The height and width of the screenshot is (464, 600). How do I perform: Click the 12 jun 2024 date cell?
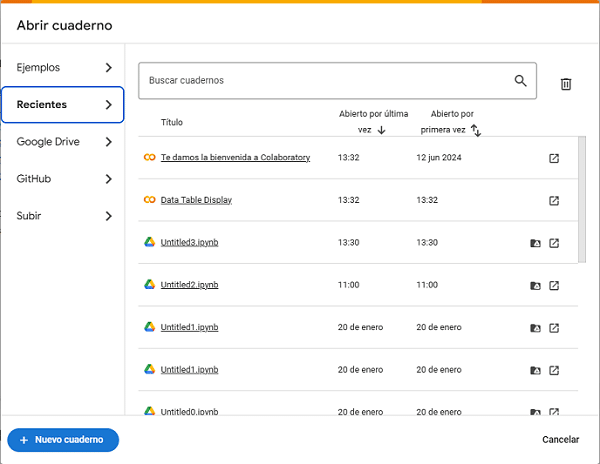439,158
